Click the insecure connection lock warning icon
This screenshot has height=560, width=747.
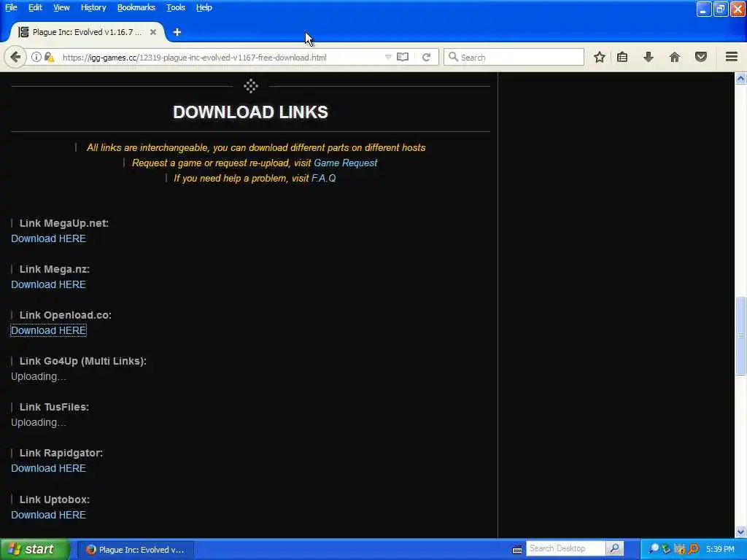[x=49, y=57]
